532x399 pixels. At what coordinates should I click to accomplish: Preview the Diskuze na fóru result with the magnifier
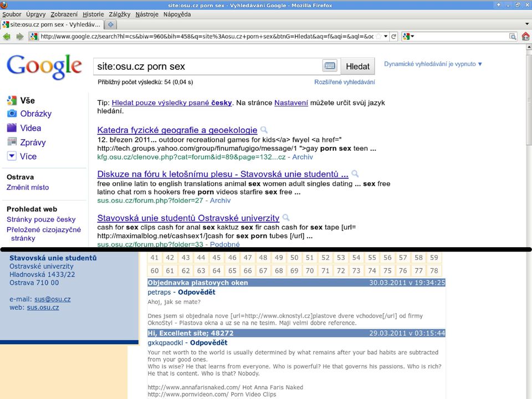click(x=355, y=173)
